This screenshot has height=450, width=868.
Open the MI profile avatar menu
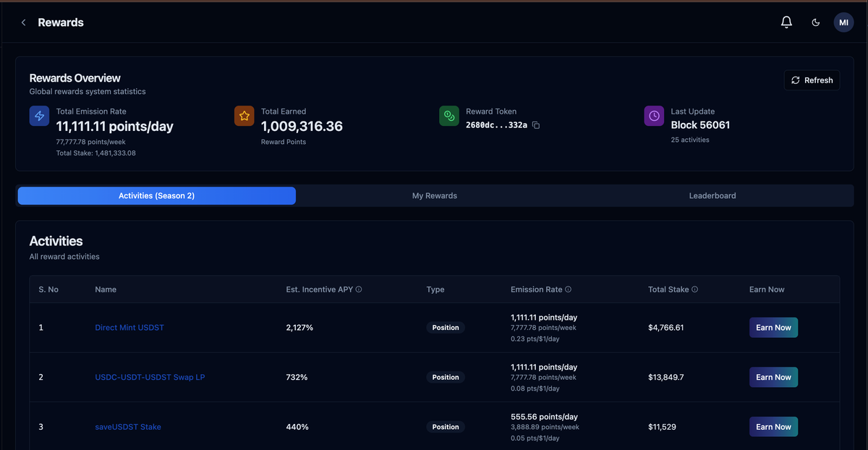(x=843, y=22)
